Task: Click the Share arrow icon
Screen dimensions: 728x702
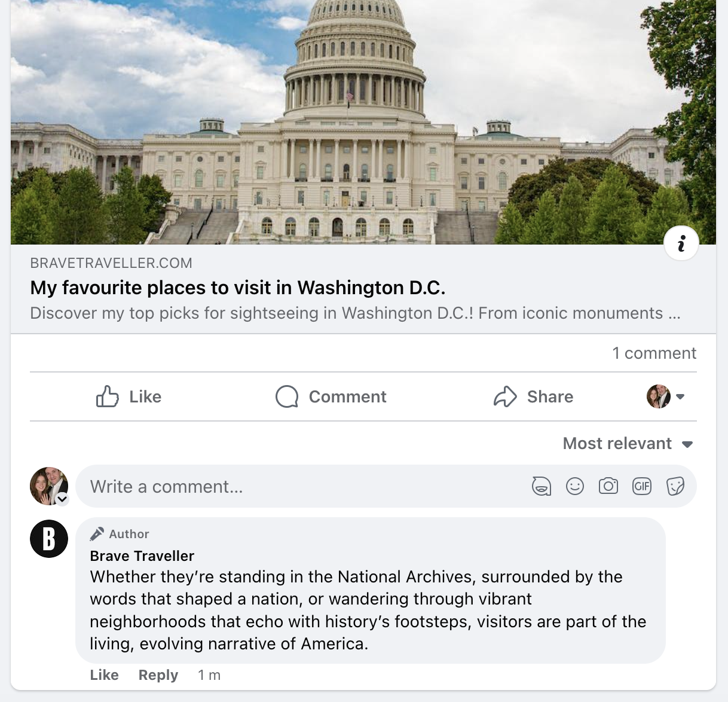Action: tap(505, 396)
